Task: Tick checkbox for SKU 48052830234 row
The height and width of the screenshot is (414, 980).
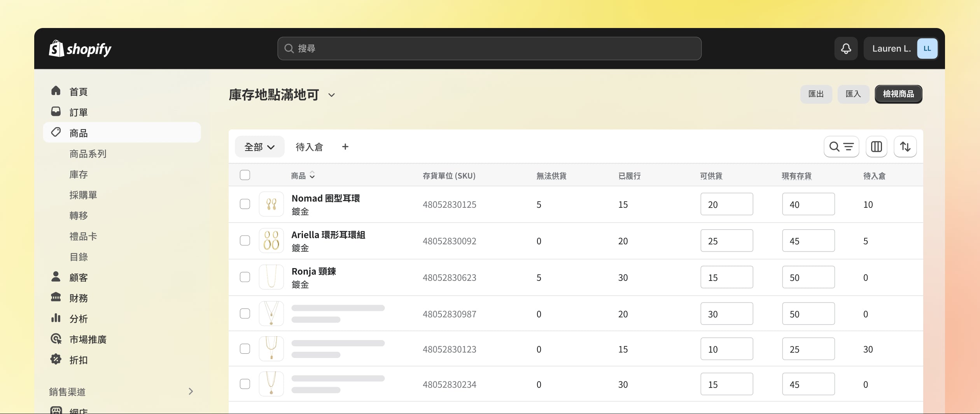Action: click(x=245, y=384)
